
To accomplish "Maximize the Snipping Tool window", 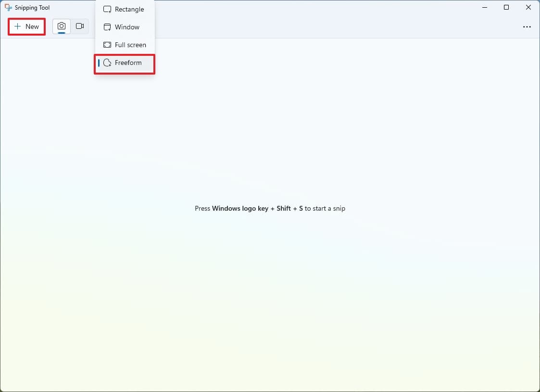I will (x=506, y=7).
